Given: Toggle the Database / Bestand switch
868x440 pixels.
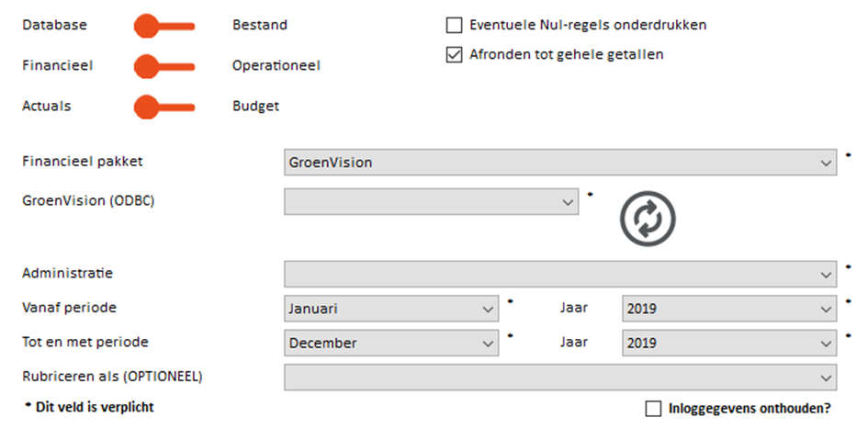Looking at the screenshot, I should point(164,26).
